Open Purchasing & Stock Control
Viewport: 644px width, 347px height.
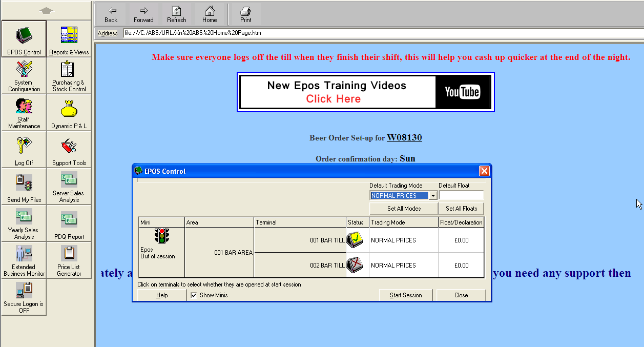pos(69,75)
